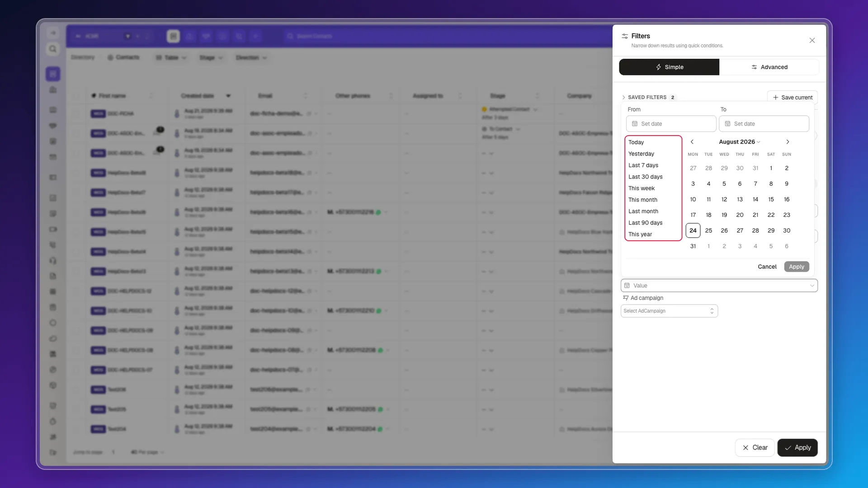
Task: Open the Table view dropdown in the toolbar
Action: (x=171, y=58)
